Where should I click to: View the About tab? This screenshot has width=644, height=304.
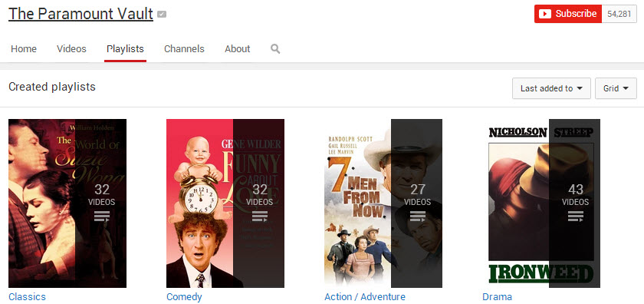pos(238,49)
